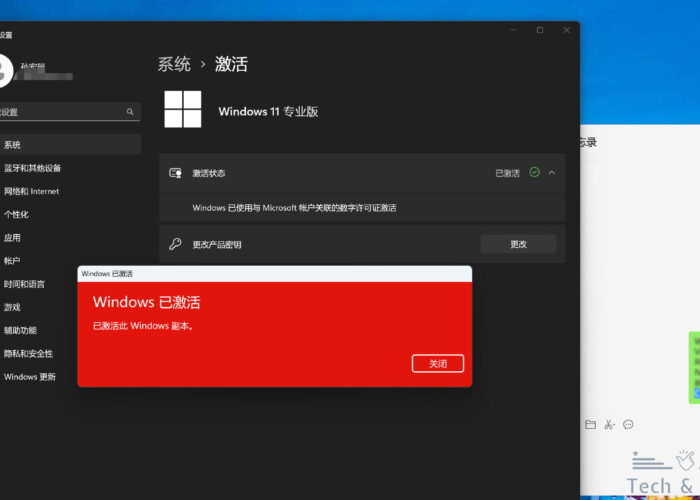Click chat bubble icon in background window

pyautogui.click(x=628, y=425)
